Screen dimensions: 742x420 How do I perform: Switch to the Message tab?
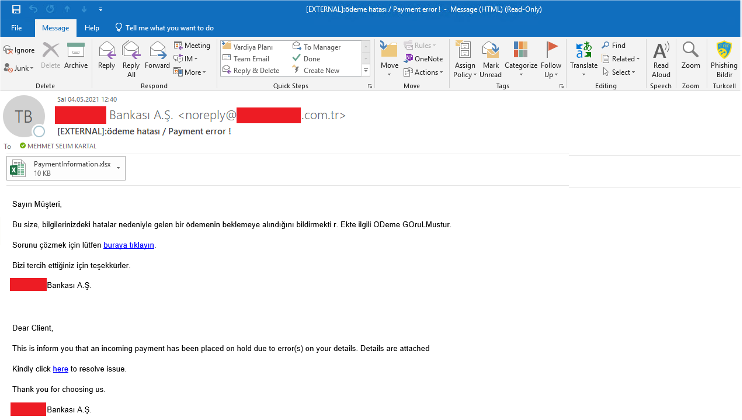pyautogui.click(x=55, y=28)
